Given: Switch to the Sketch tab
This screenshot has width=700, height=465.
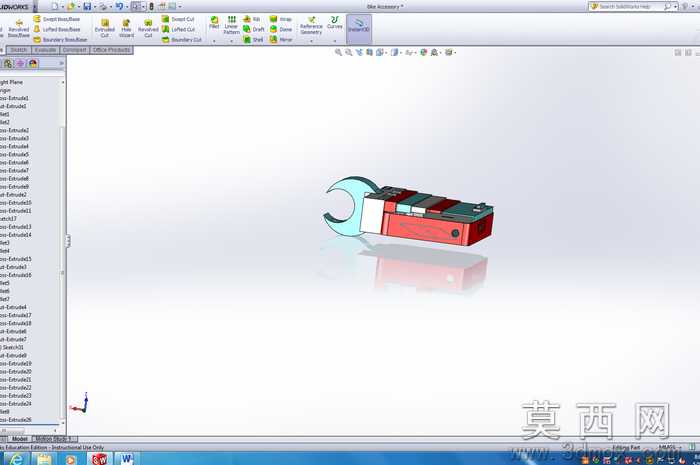Looking at the screenshot, I should [19, 50].
